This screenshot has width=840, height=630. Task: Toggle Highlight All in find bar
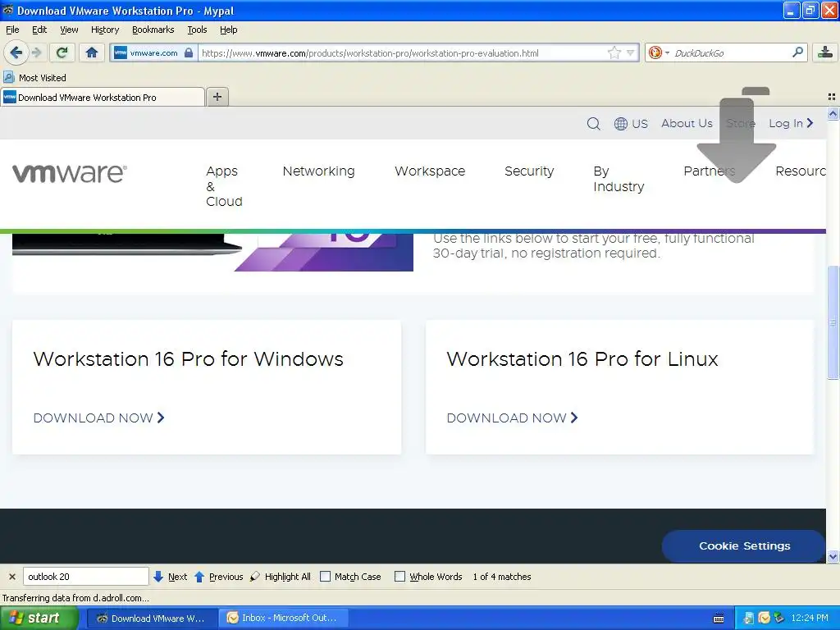pos(281,577)
